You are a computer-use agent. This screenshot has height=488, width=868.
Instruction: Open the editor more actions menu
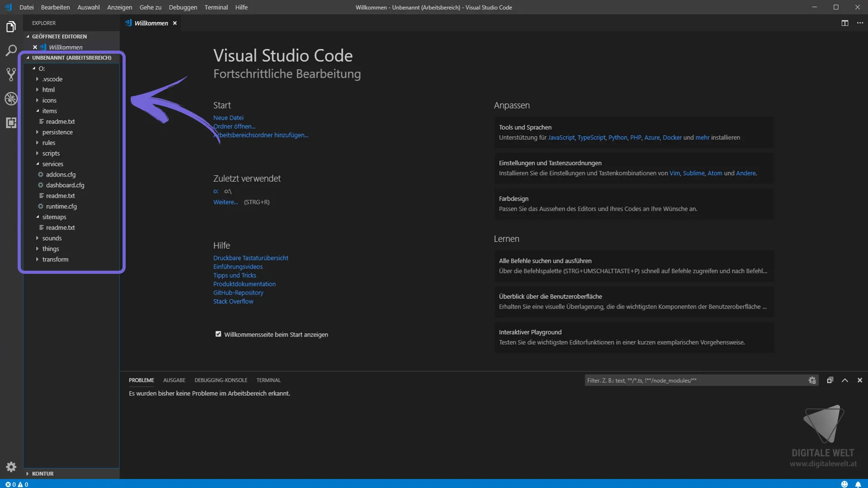point(860,23)
